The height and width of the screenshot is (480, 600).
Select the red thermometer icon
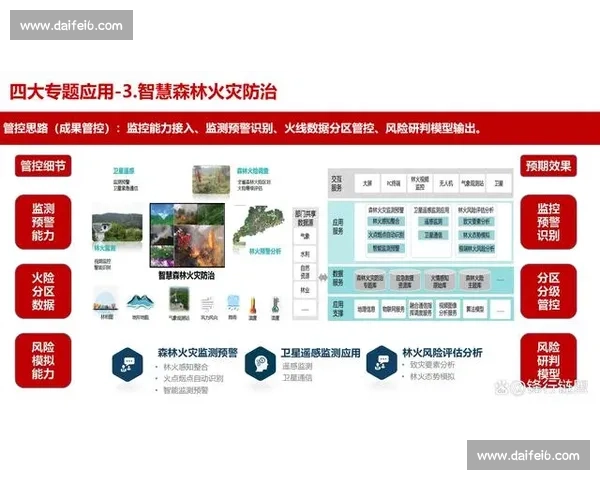(x=253, y=305)
